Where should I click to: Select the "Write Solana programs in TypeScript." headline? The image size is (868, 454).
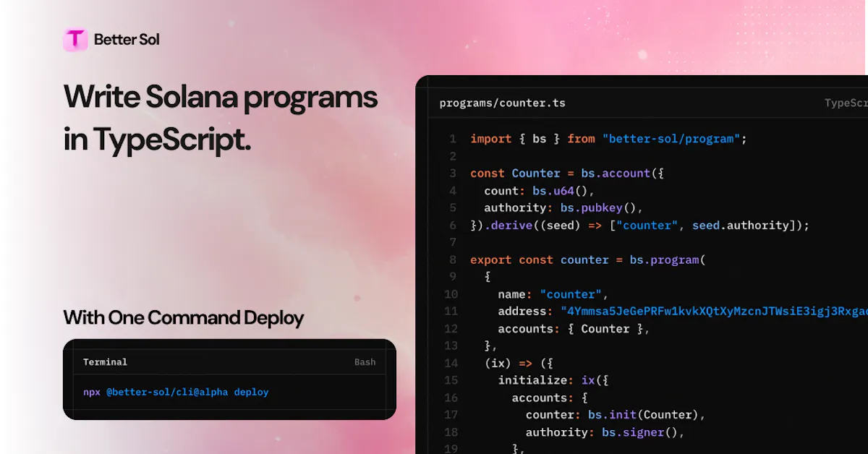221,118
